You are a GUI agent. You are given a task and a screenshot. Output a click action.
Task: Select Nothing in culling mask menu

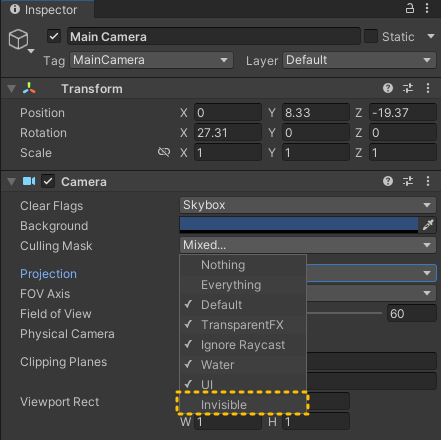click(243, 265)
